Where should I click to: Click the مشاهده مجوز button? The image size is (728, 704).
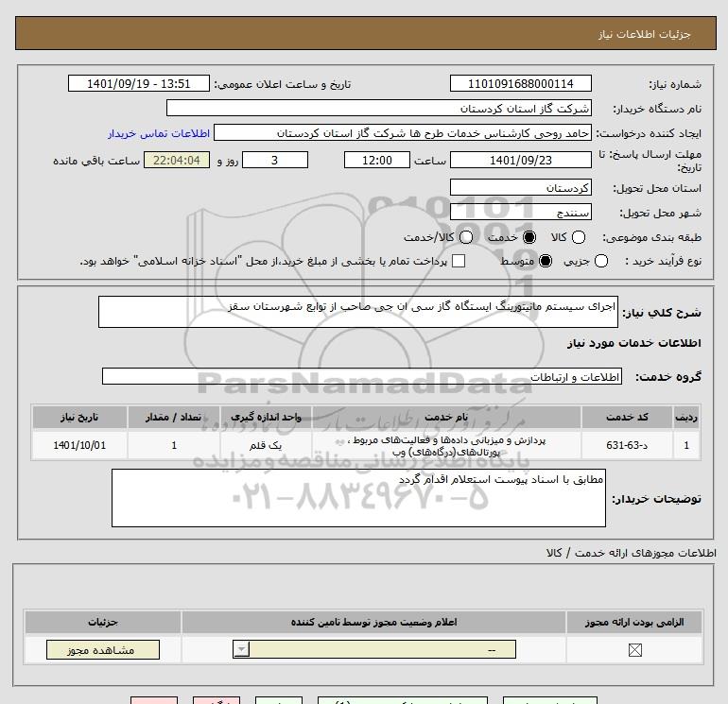click(103, 650)
